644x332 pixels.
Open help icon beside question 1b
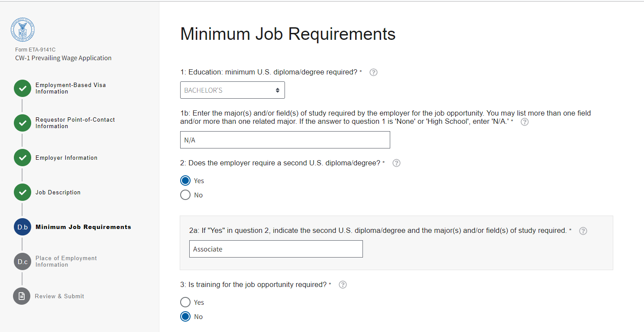tap(524, 122)
